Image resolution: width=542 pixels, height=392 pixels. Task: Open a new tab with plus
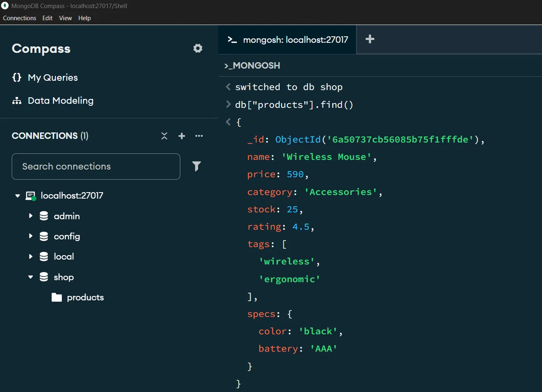(370, 39)
